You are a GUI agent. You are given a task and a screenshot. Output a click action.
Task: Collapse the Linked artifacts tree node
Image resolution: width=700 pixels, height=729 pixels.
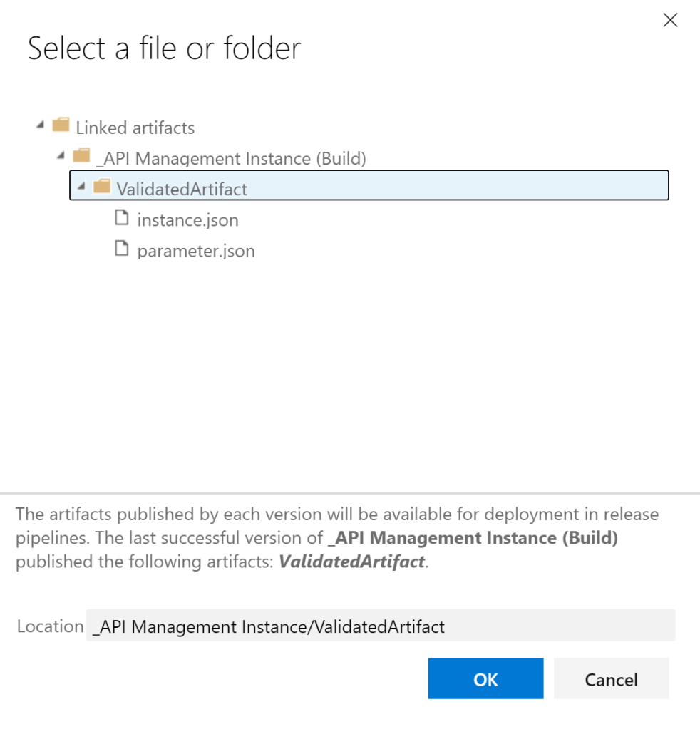[40, 125]
